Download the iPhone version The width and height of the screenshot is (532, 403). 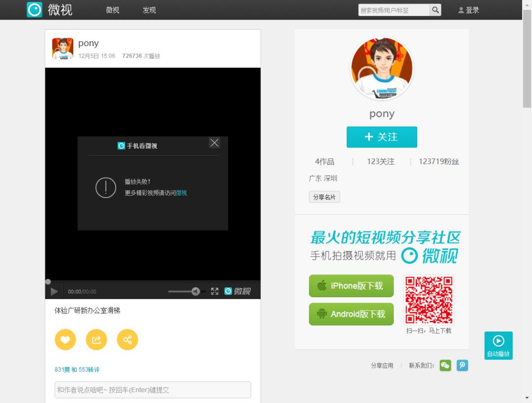point(351,286)
